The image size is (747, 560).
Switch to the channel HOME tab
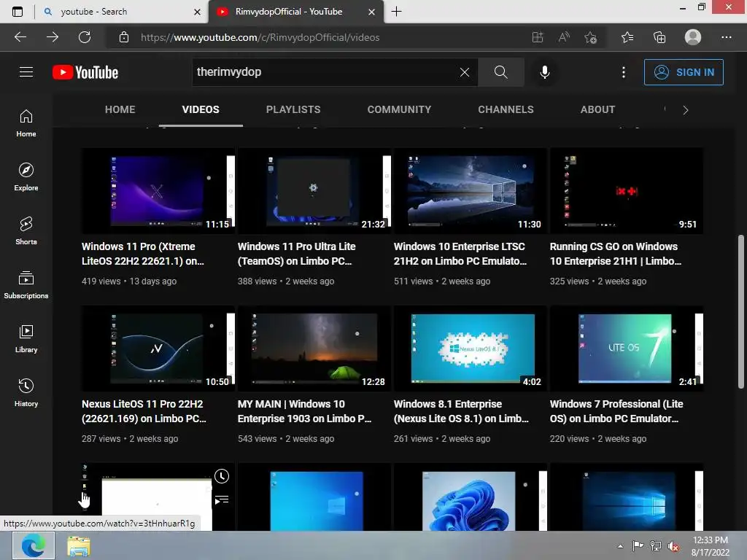point(120,109)
